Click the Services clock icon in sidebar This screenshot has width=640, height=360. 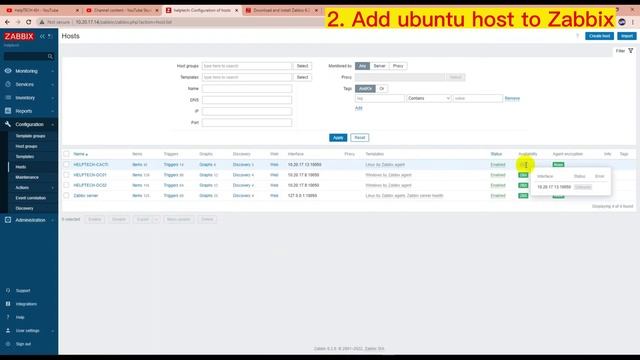pos(8,84)
